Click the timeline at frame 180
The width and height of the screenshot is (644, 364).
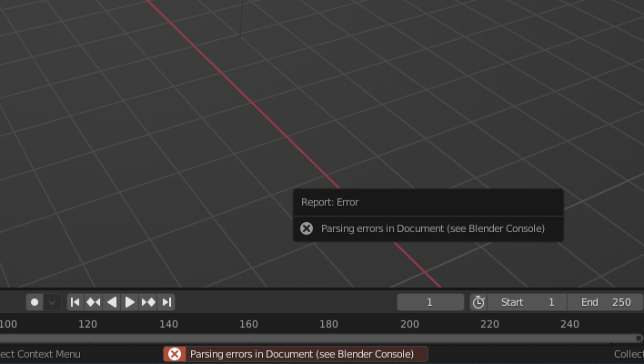pyautogui.click(x=328, y=324)
